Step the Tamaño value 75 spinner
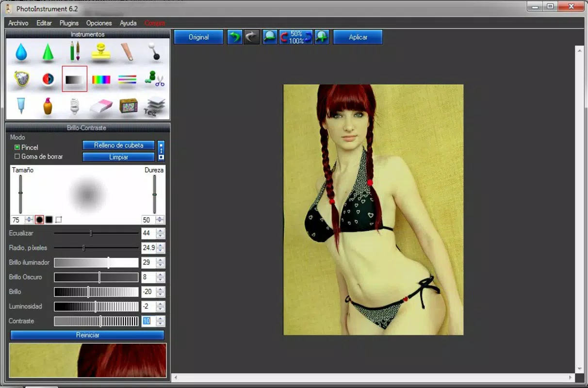 (x=29, y=220)
